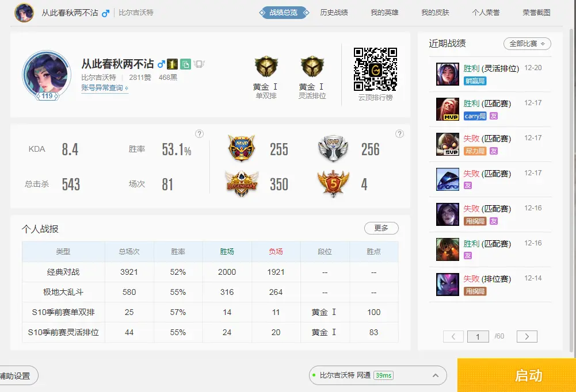Open the large profile avatar with level 119
This screenshot has height=392, width=576.
(46, 75)
